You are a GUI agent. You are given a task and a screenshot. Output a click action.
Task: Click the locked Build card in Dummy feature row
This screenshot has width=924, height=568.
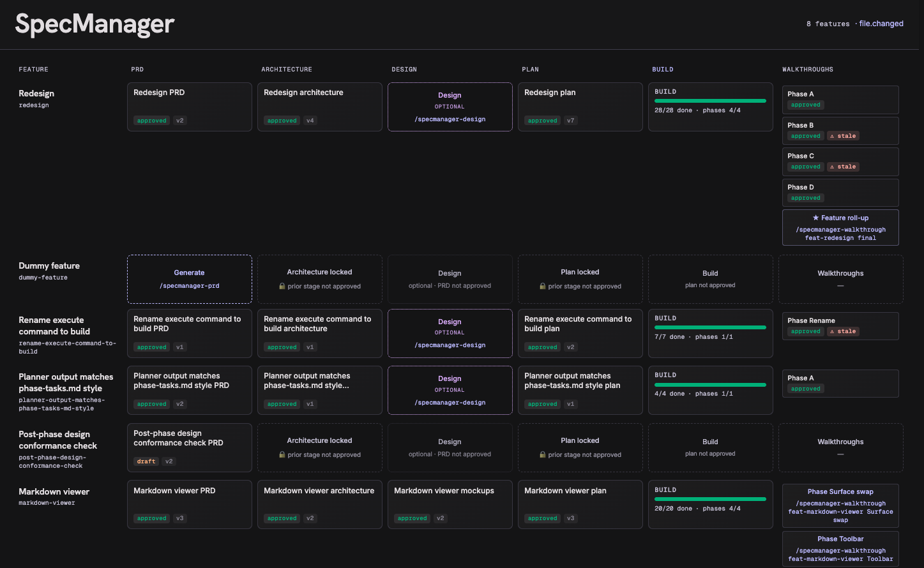pos(711,279)
